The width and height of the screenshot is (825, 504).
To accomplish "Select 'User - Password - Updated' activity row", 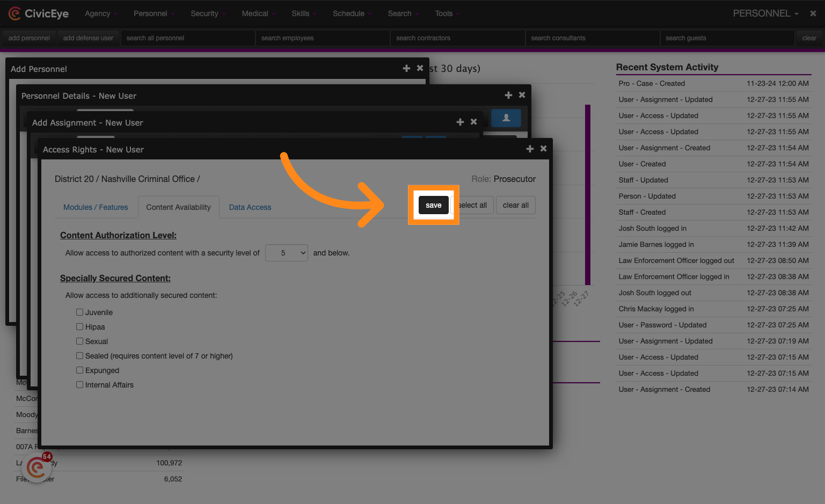I will click(713, 325).
